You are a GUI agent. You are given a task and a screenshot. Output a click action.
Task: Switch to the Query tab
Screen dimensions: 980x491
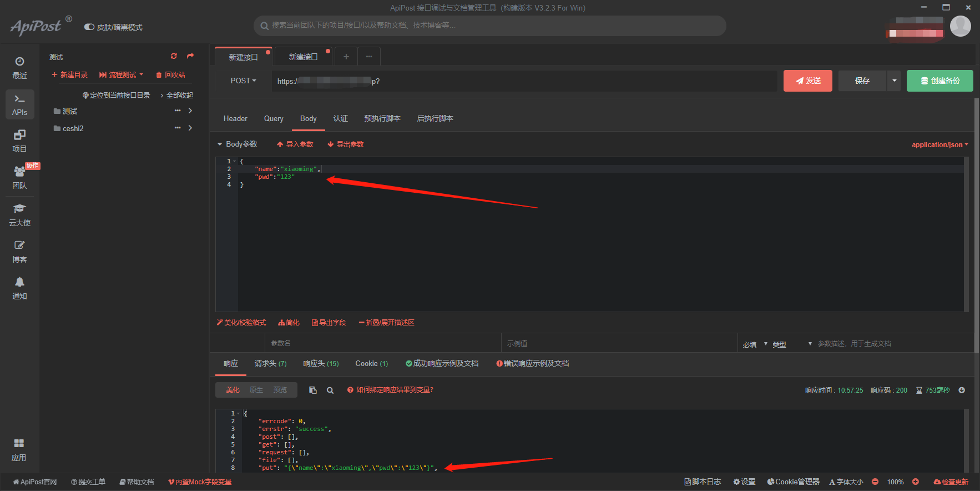click(x=274, y=118)
